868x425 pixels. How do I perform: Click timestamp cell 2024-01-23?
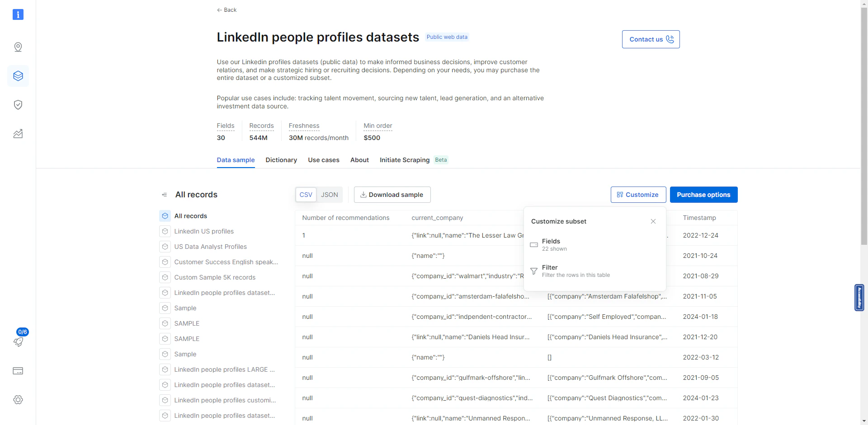pyautogui.click(x=700, y=398)
